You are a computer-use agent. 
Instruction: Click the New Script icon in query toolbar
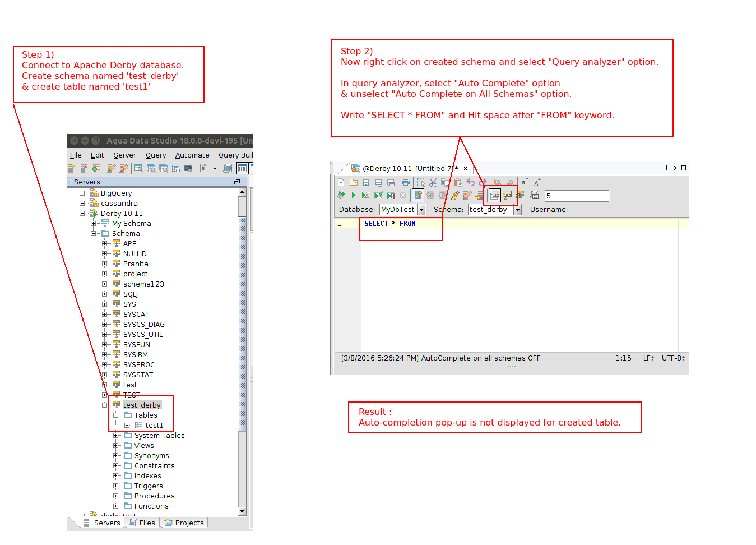[341, 182]
